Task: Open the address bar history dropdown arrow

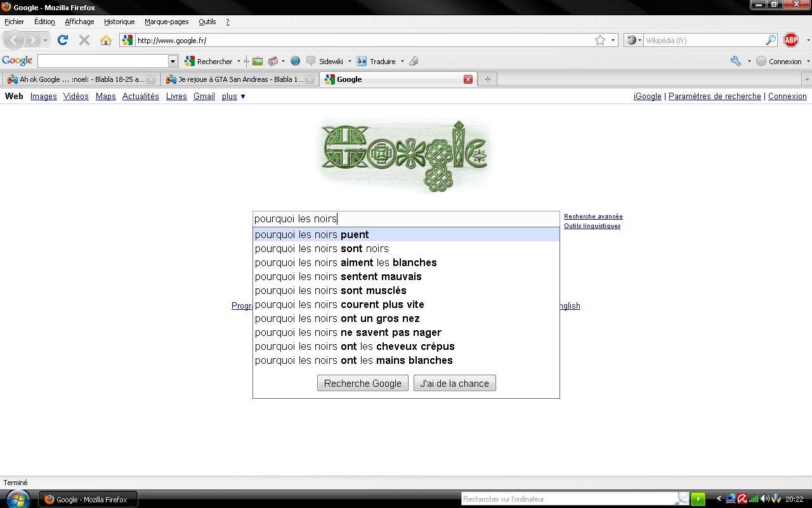Action: pyautogui.click(x=613, y=40)
